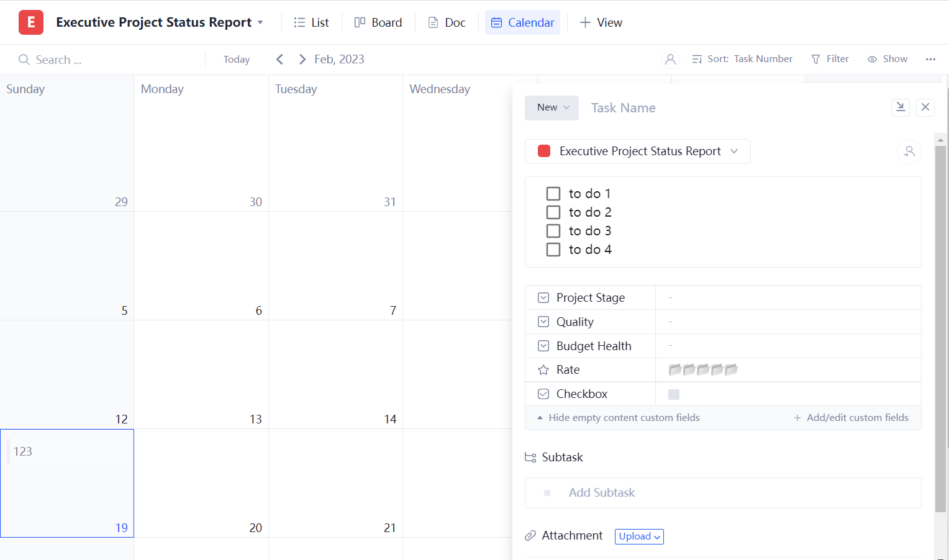
Task: Open the ellipsis more-options icon
Action: click(x=930, y=59)
